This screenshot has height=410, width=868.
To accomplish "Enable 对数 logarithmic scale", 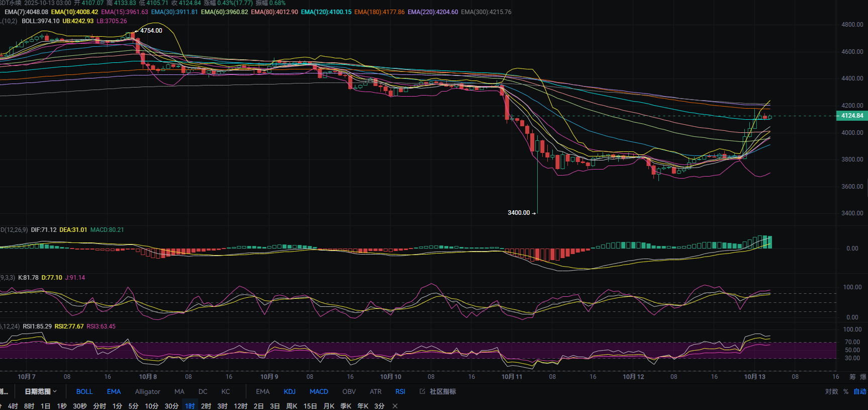I will 831,391.
